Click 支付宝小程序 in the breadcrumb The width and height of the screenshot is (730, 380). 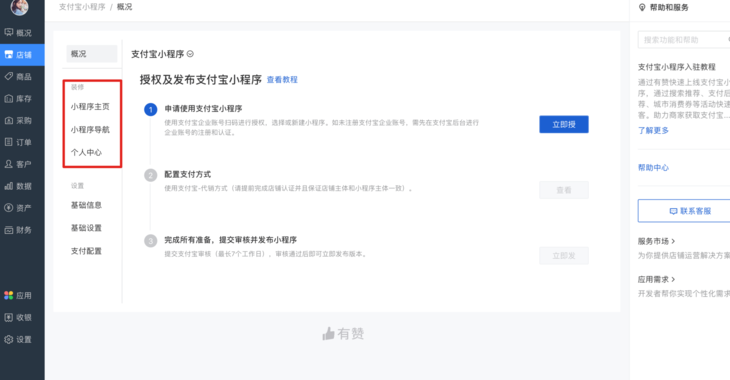[82, 7]
